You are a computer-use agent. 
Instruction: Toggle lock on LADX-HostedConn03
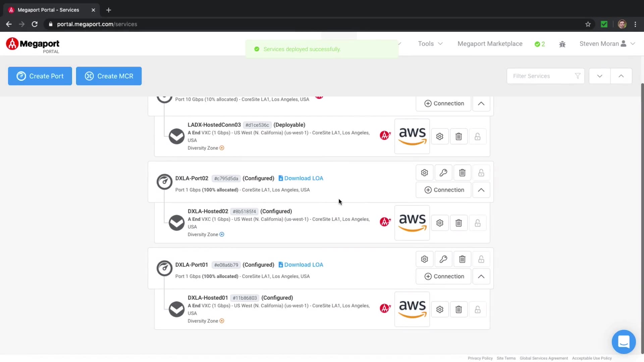(x=477, y=136)
